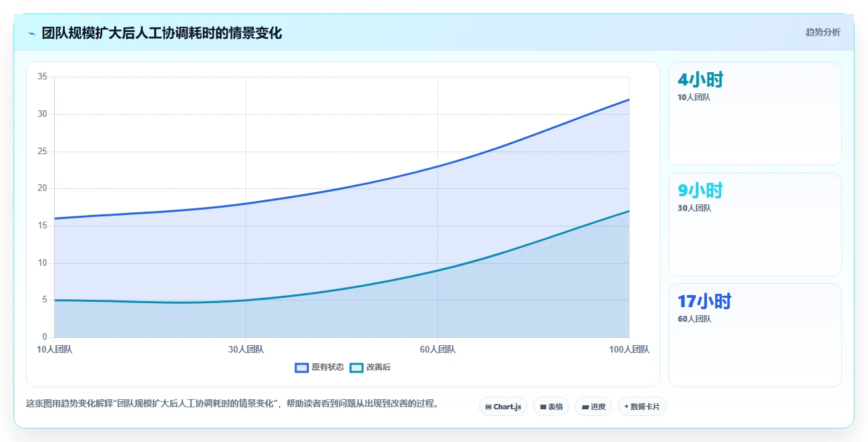Click the 改善后 teal legend swatch
The width and height of the screenshot is (868, 442).
click(357, 367)
